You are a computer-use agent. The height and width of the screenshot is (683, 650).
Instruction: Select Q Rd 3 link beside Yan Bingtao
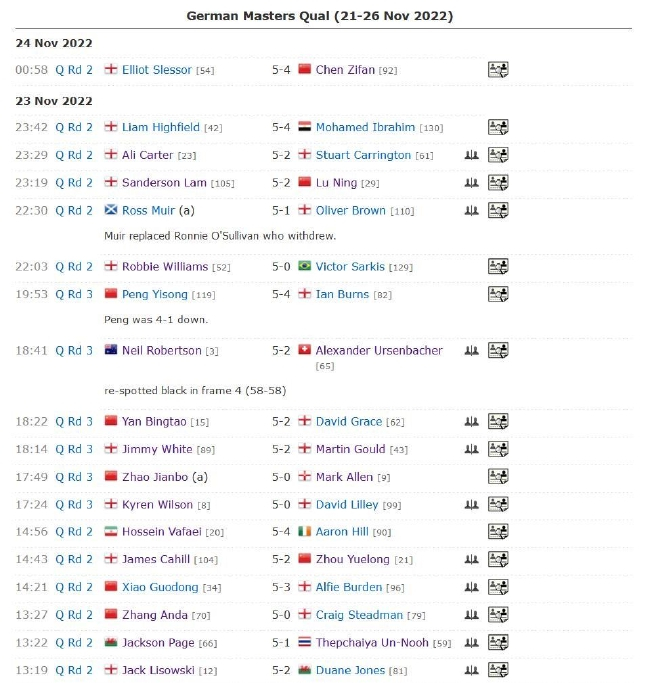(x=74, y=422)
